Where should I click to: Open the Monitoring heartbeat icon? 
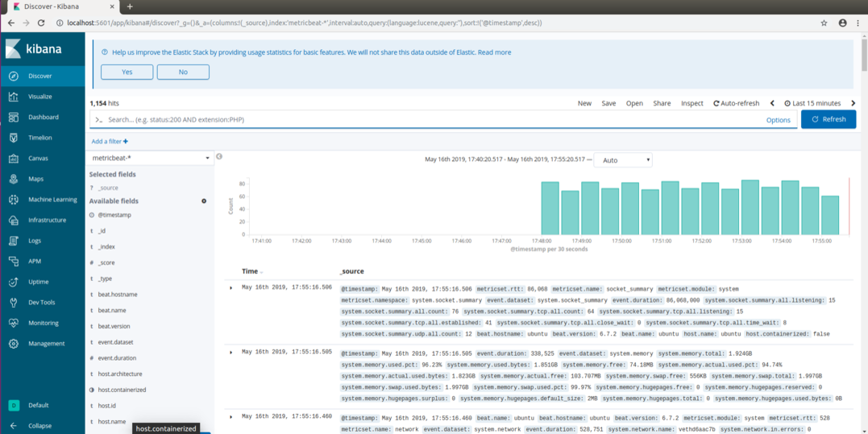point(14,323)
